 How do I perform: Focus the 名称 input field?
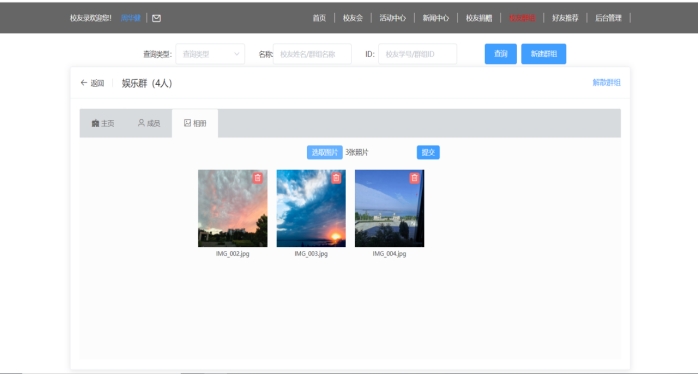pos(312,54)
